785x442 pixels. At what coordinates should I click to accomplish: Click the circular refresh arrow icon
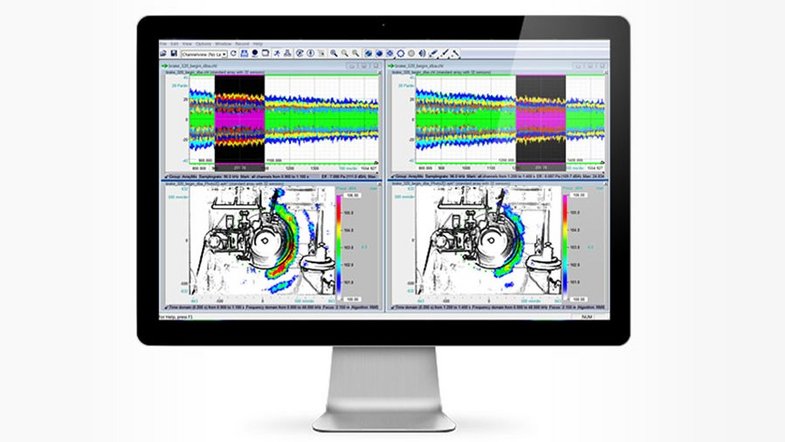point(233,53)
